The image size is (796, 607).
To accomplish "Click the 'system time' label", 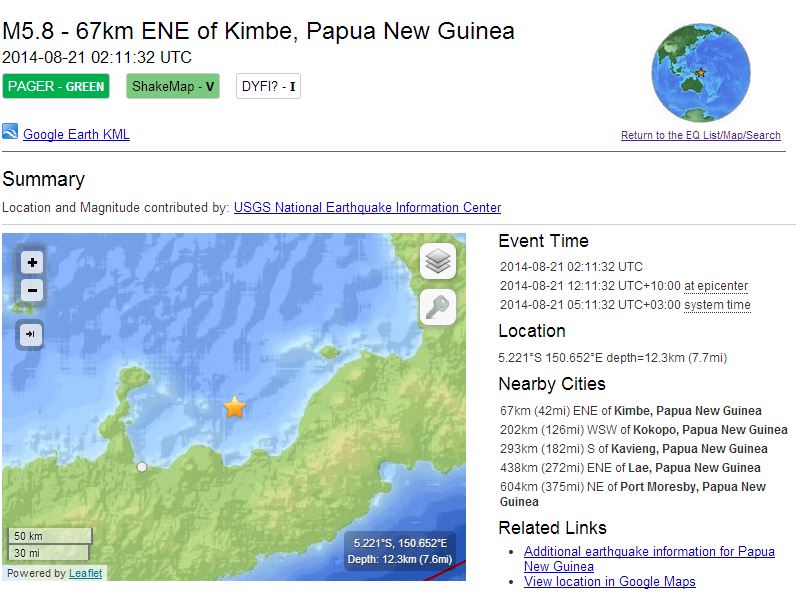I will (717, 305).
